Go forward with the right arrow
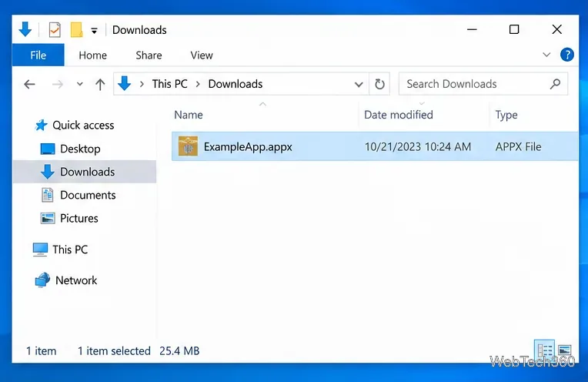588x382 pixels. 58,84
